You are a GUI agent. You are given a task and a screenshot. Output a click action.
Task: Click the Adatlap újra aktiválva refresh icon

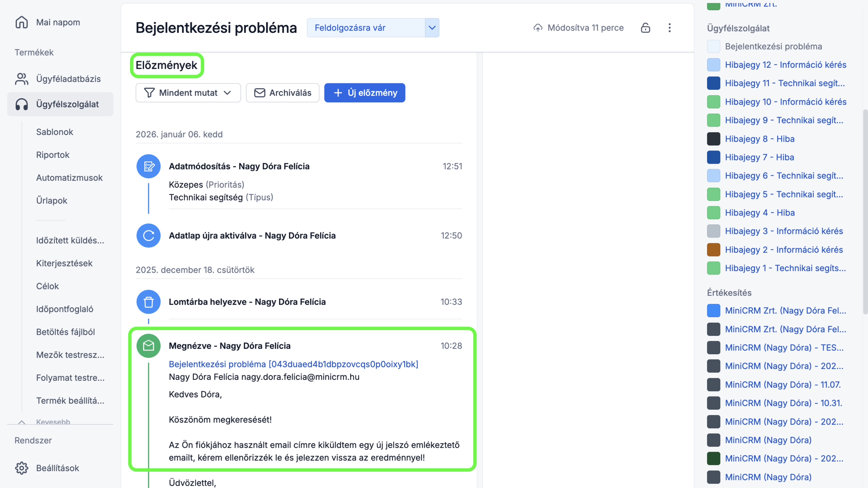pyautogui.click(x=149, y=236)
